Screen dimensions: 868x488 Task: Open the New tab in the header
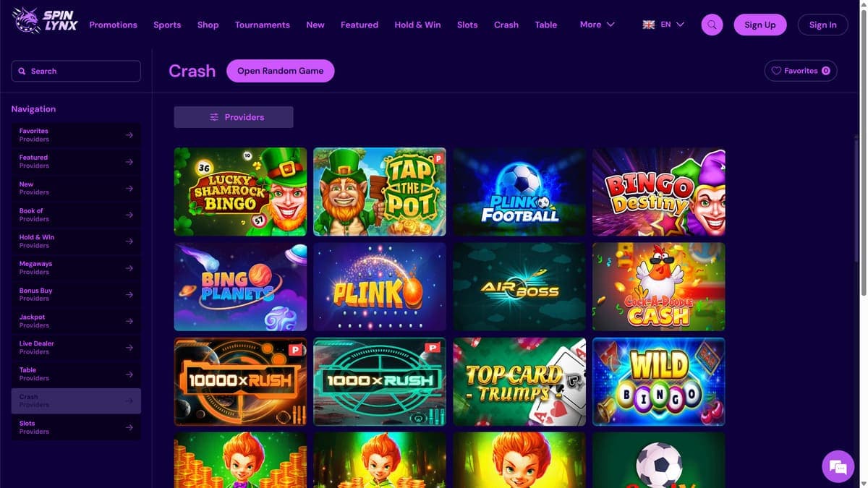click(315, 25)
